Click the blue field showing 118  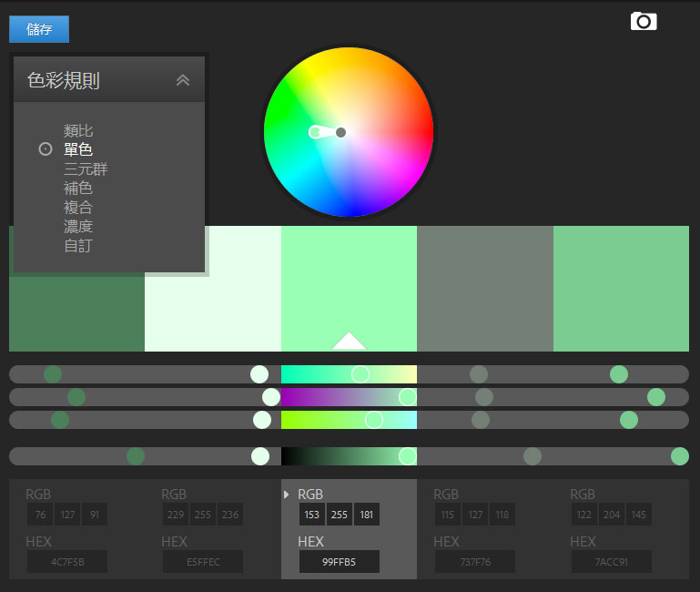502,515
